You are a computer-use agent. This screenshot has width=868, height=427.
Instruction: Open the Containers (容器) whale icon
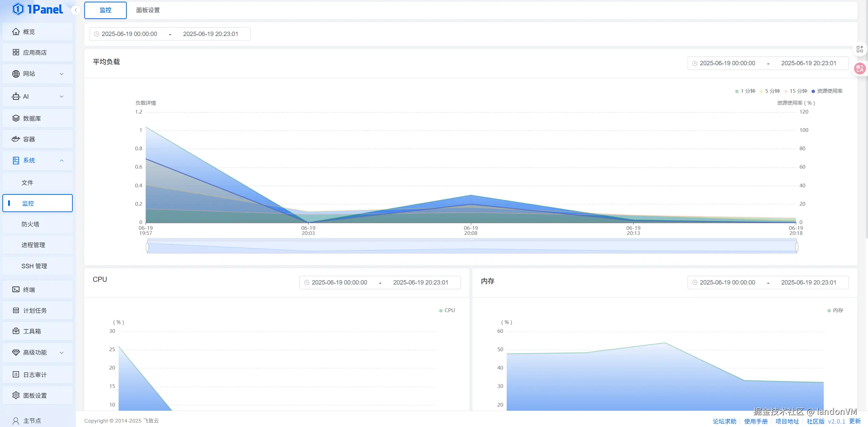tap(16, 139)
